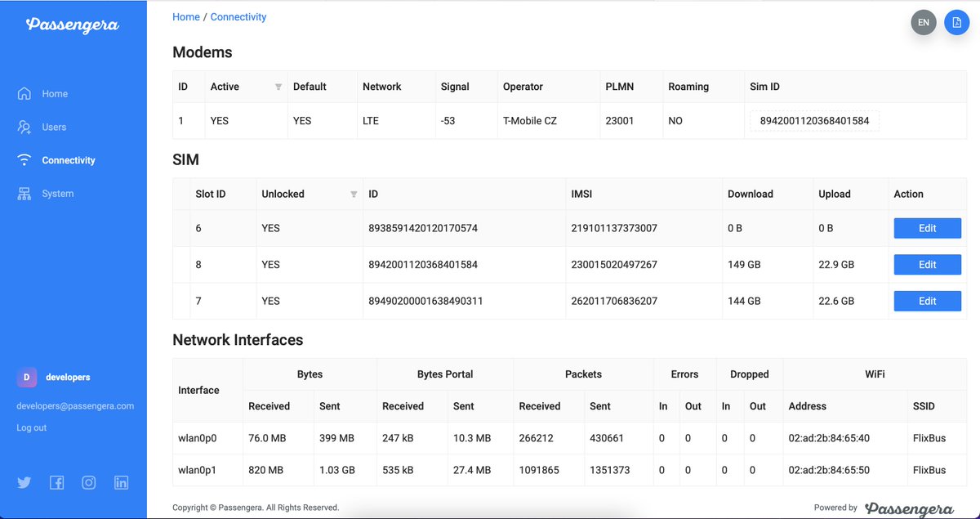Click the Network Interfaces heading
Image resolution: width=980 pixels, height=519 pixels.
point(238,340)
